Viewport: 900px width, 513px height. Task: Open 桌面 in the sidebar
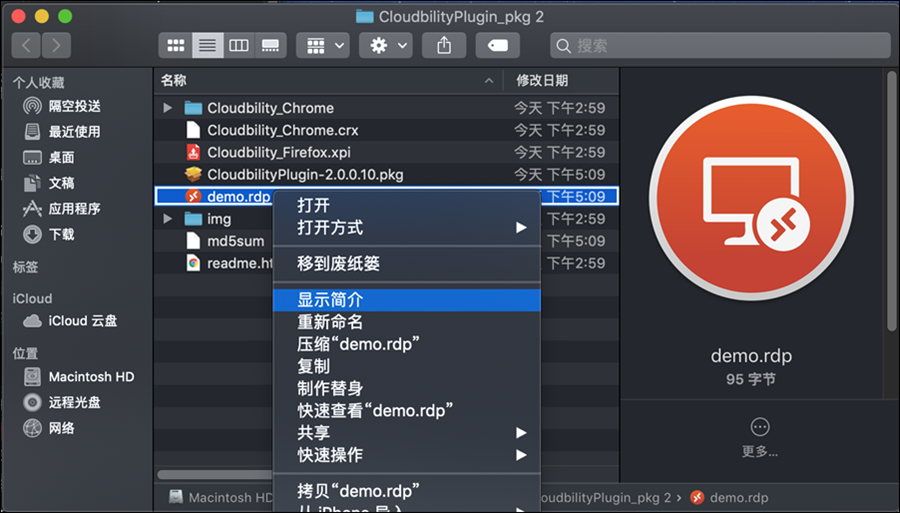point(49,157)
